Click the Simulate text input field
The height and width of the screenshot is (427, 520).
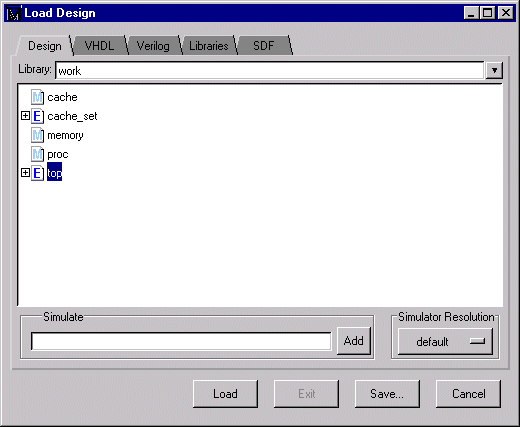[181, 341]
